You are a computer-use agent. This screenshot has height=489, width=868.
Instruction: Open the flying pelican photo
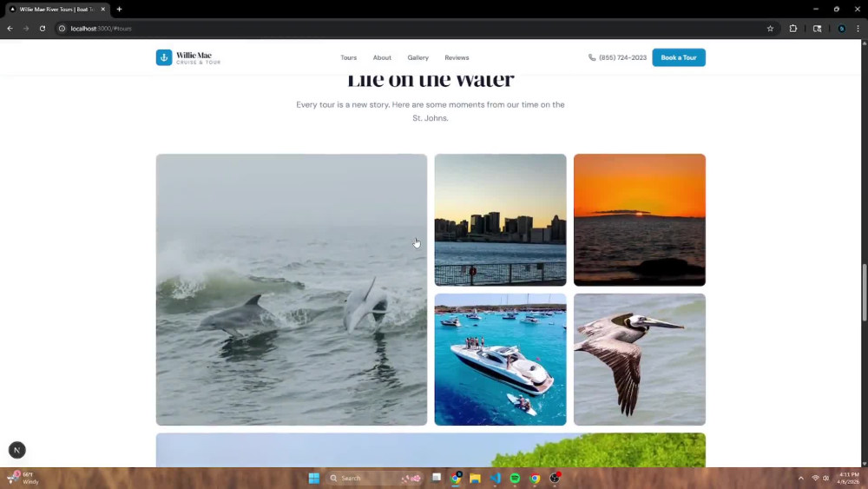[x=640, y=360]
